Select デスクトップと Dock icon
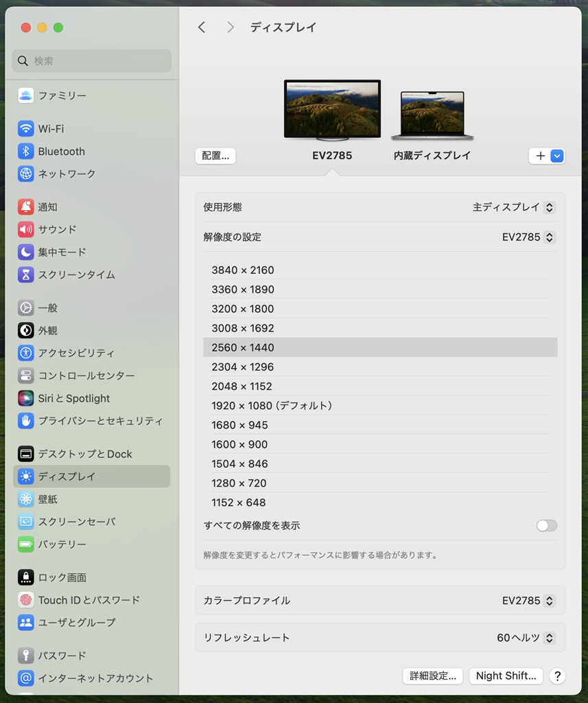This screenshot has width=588, height=703. 26,454
